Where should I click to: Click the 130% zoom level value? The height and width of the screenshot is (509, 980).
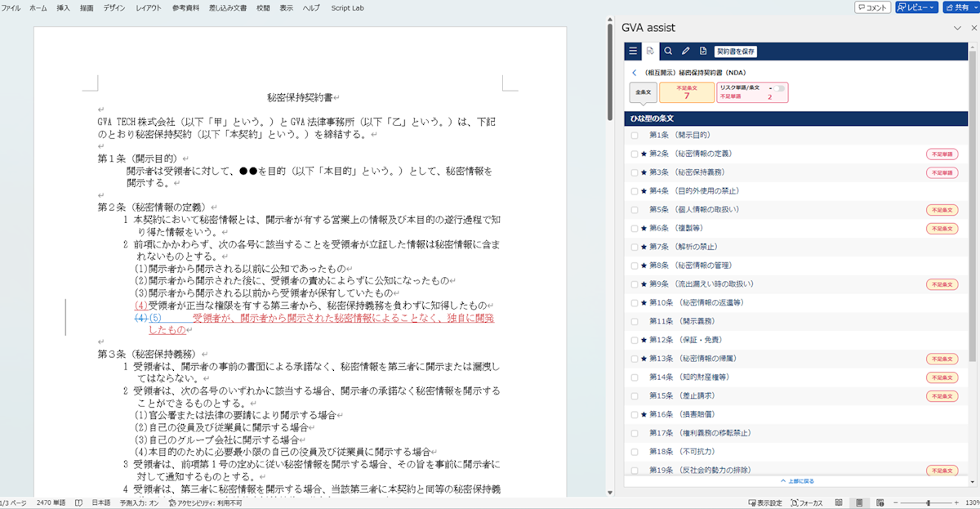pos(971,502)
